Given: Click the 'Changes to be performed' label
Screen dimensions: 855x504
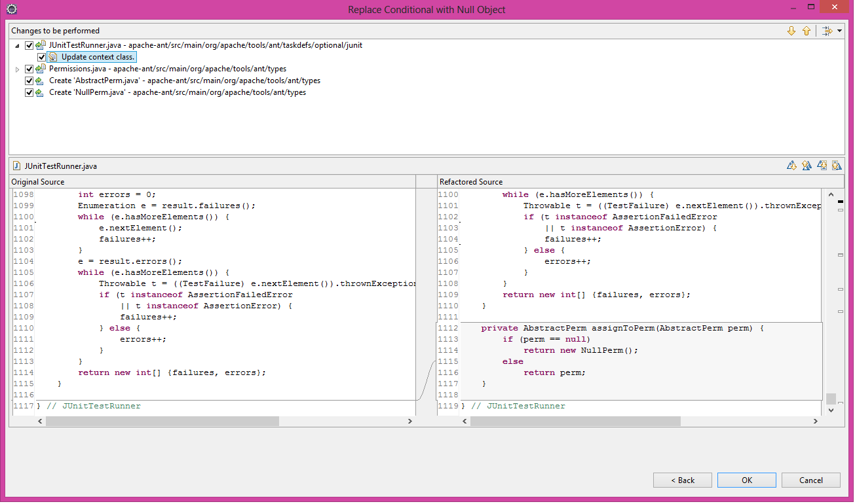Looking at the screenshot, I should 56,31.
